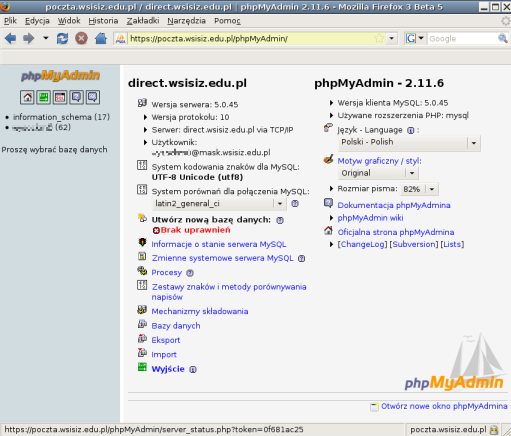Open the Plik menu

(x=10, y=21)
